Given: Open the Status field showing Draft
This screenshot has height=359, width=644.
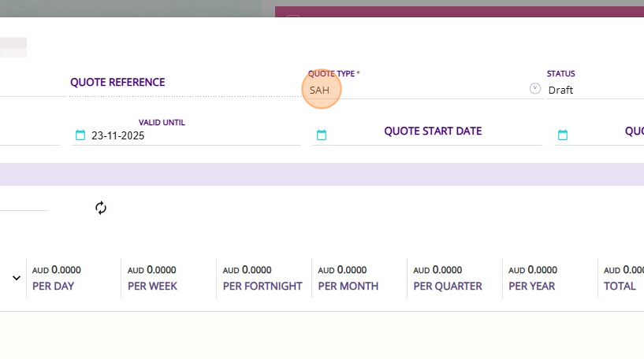Looking at the screenshot, I should pos(591,90).
